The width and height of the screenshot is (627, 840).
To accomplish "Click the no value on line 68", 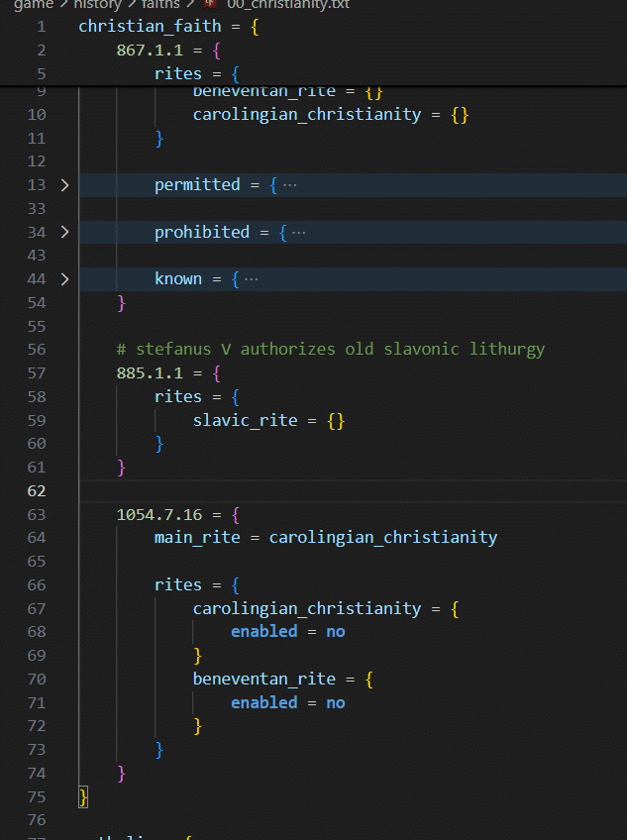I will point(336,632).
